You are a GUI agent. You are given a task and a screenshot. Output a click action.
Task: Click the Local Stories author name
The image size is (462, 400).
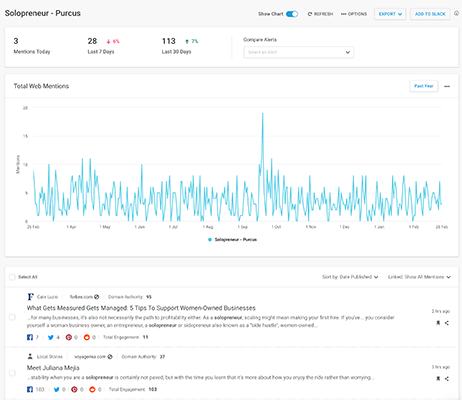point(50,357)
